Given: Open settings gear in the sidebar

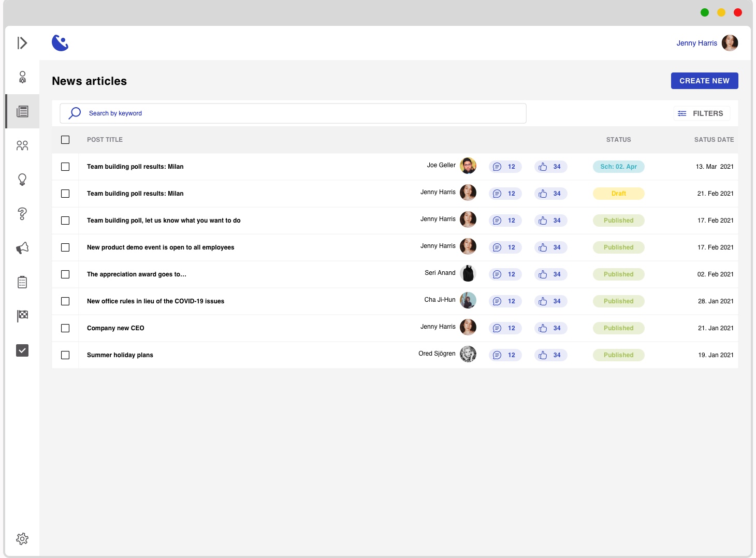Looking at the screenshot, I should (22, 539).
